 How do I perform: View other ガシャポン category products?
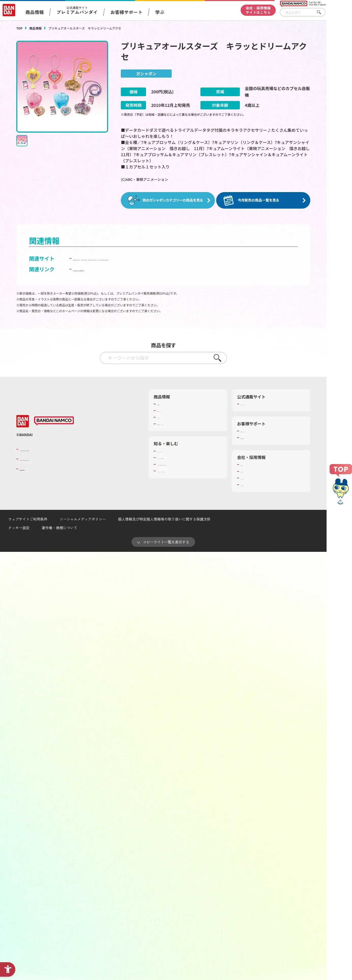[x=168, y=200]
